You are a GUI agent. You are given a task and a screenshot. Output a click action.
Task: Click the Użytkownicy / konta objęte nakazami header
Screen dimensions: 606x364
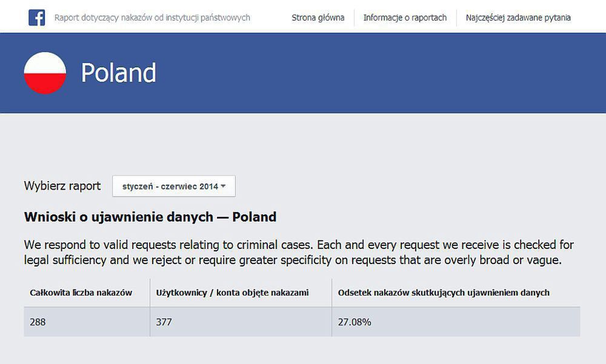232,293
